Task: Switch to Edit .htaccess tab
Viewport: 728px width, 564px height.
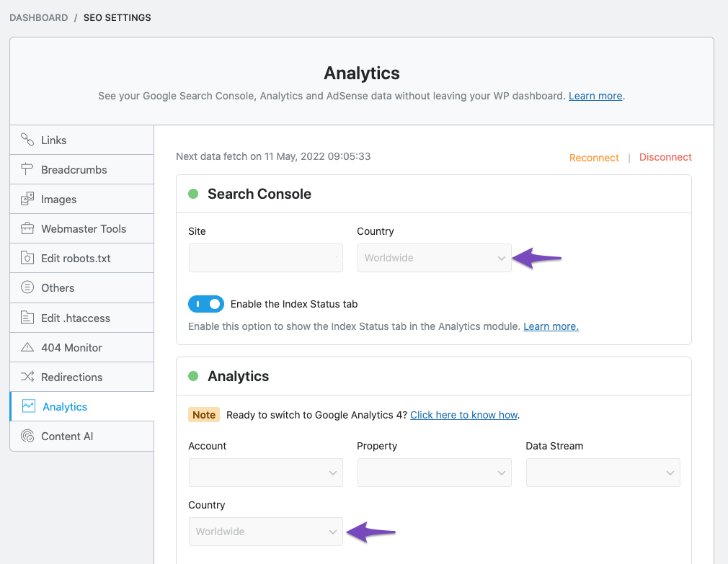Action: coord(76,318)
